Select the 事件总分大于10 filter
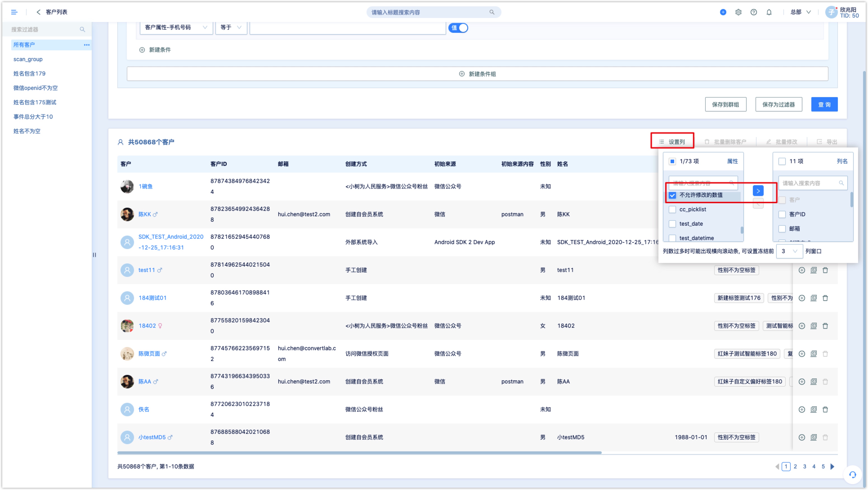Image resolution: width=868 pixels, height=490 pixels. (33, 117)
